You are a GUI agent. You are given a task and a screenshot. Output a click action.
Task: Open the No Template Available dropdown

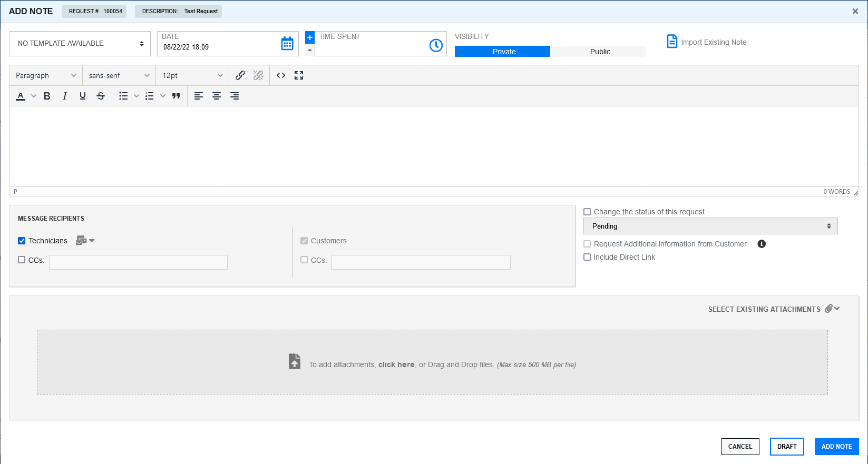[80, 44]
